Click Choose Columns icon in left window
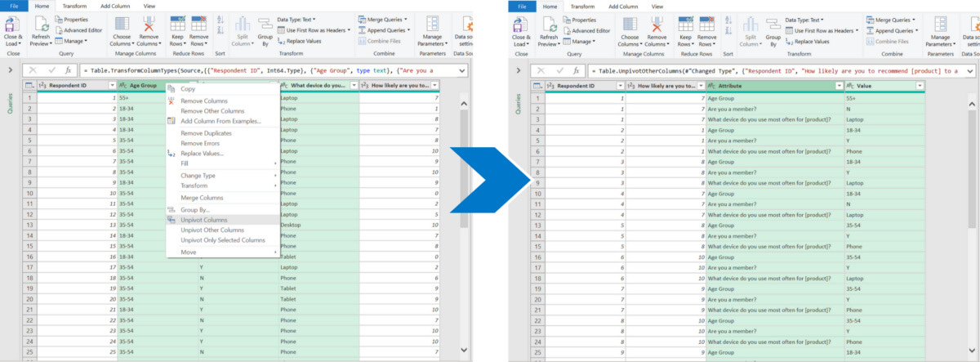Image resolution: width=980 pixels, height=362 pixels. pos(122,24)
